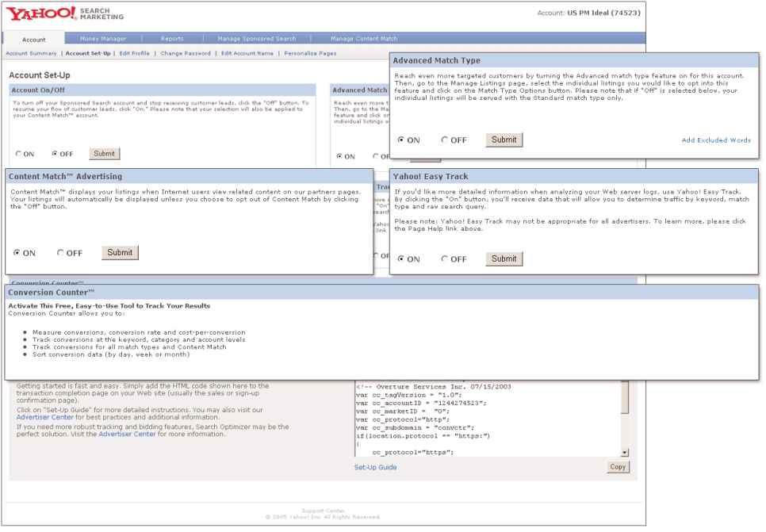Click the Add Excluded Words link
The height and width of the screenshot is (532, 766).
[x=715, y=140]
